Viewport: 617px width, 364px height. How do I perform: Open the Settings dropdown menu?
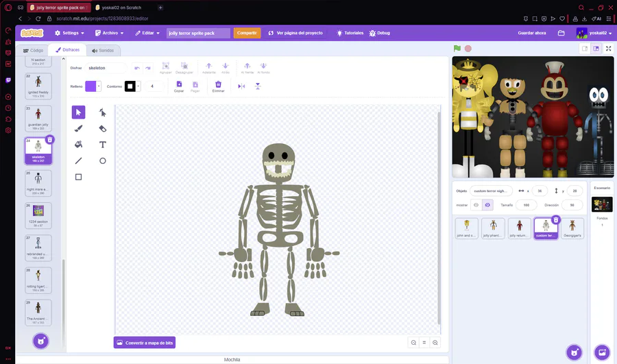[x=70, y=33]
